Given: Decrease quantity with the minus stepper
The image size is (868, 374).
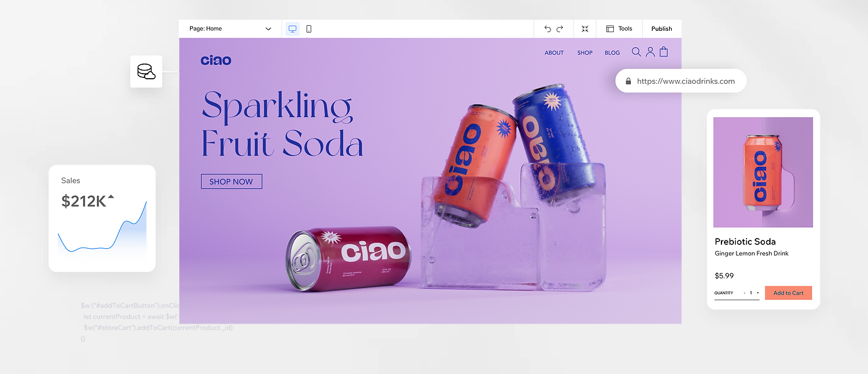Looking at the screenshot, I should point(745,293).
